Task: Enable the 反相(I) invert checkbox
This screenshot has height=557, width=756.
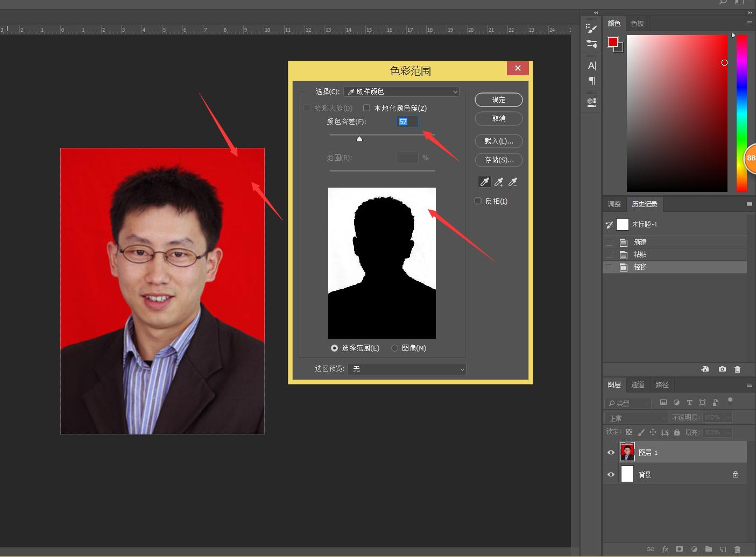Action: pyautogui.click(x=478, y=201)
